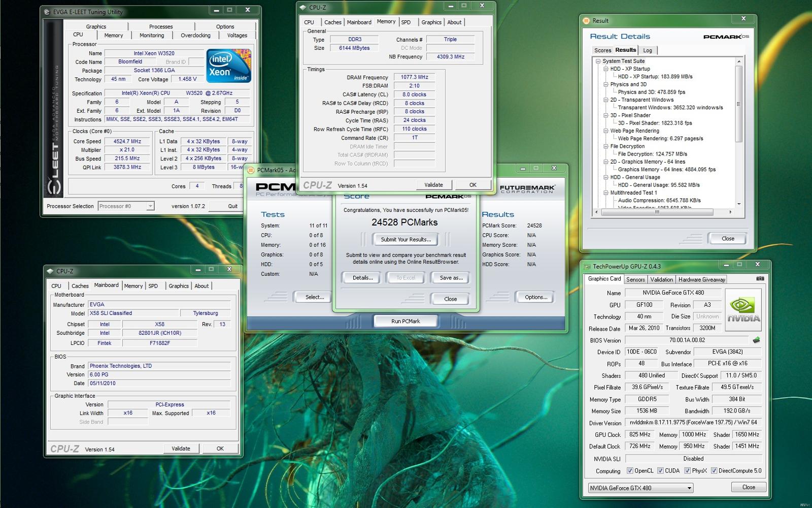Click Validate in the CPU-Z Mainboard window

click(x=181, y=449)
